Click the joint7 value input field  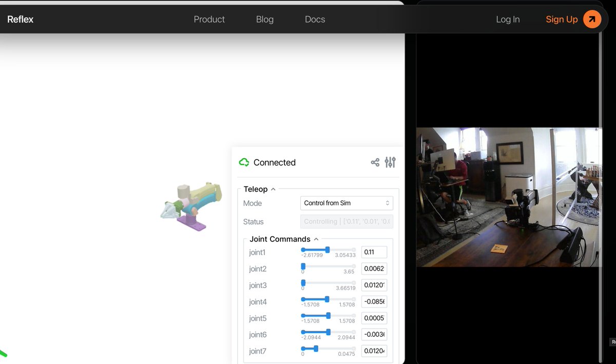[374, 351]
